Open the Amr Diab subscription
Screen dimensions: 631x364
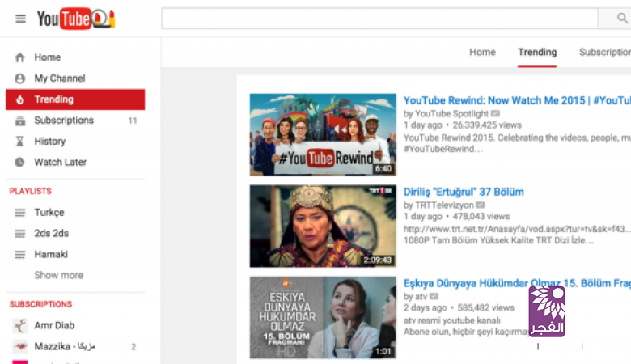(53, 325)
